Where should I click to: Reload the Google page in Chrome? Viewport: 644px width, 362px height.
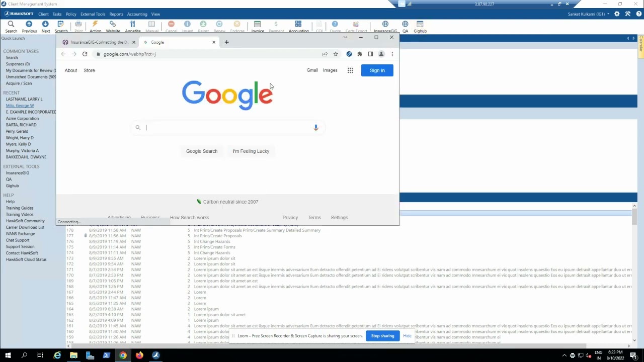click(x=85, y=54)
